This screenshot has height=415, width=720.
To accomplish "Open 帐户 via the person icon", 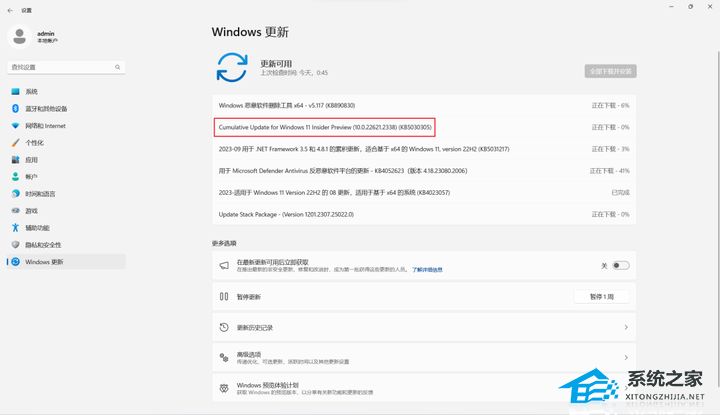I will point(15,177).
